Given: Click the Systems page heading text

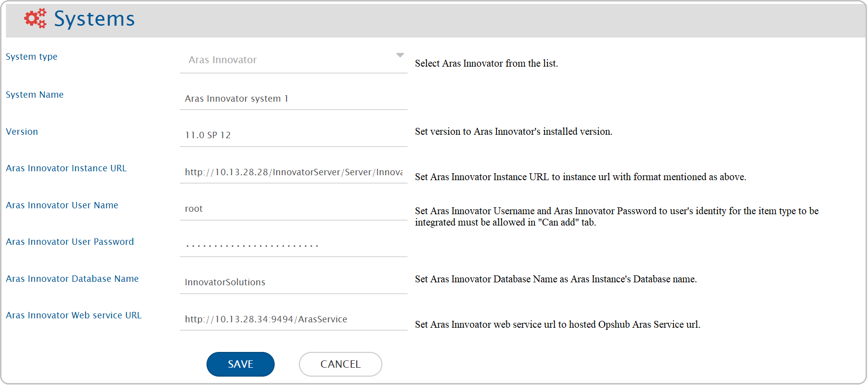Looking at the screenshot, I should [94, 19].
